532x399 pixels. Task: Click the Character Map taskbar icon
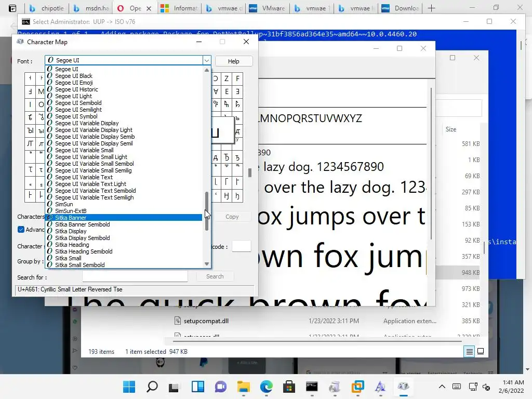[x=403, y=387]
